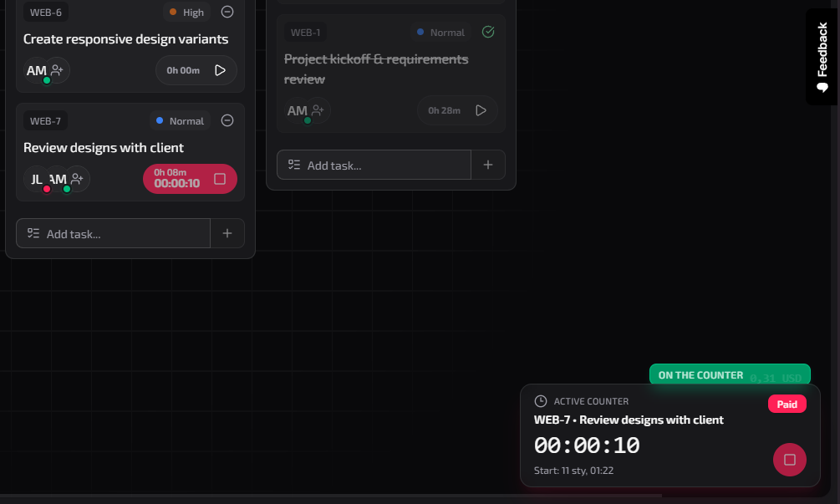This screenshot has height=504, width=840.
Task: Uncheck the completed mark on WEB-1
Action: 488,32
